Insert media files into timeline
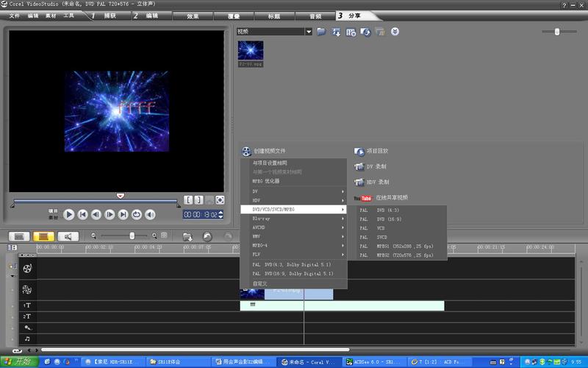 coord(187,236)
